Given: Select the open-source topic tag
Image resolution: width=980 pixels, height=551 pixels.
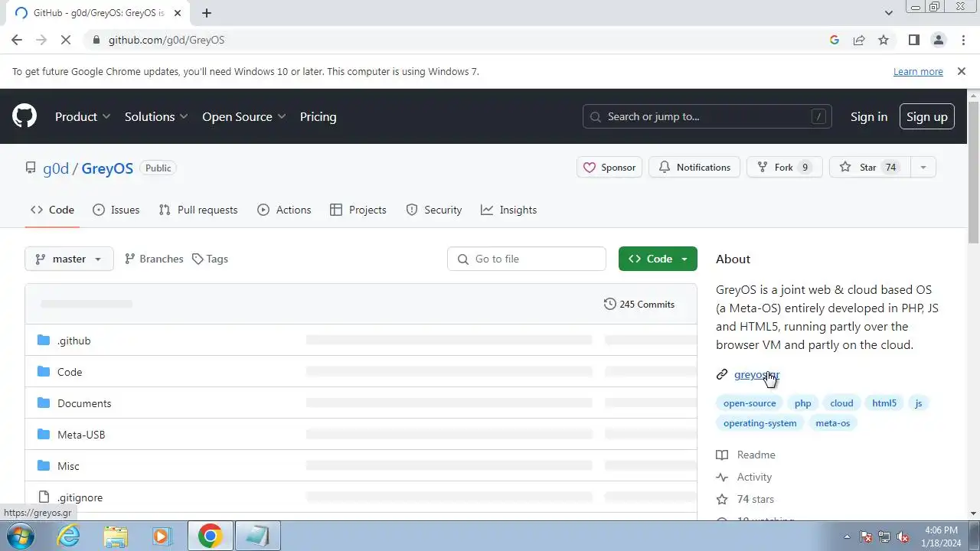Looking at the screenshot, I should click(750, 403).
